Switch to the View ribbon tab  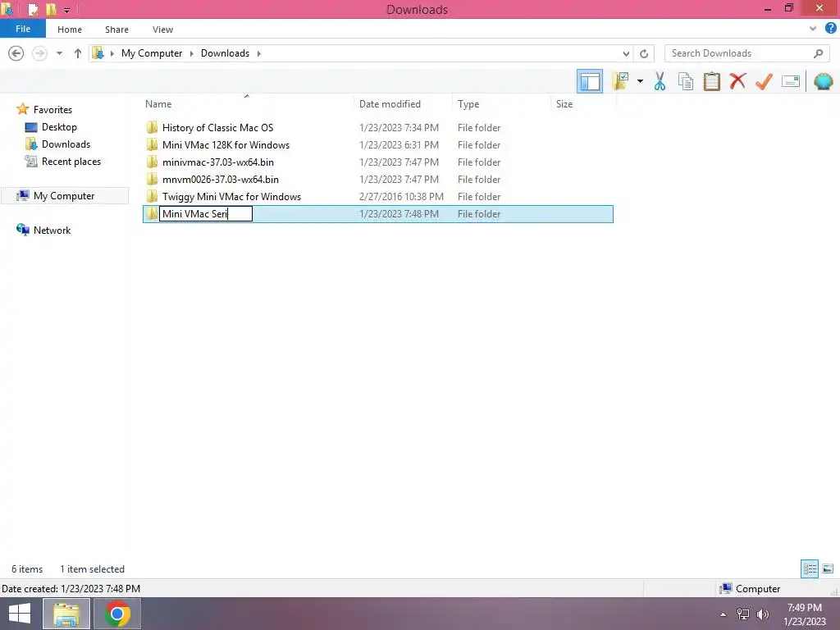pyautogui.click(x=163, y=30)
